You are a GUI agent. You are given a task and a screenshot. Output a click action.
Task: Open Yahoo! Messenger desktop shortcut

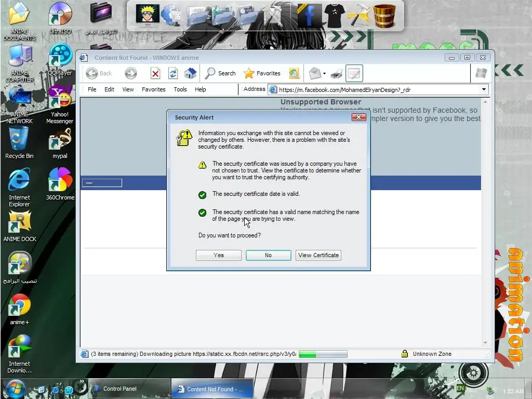tap(60, 105)
